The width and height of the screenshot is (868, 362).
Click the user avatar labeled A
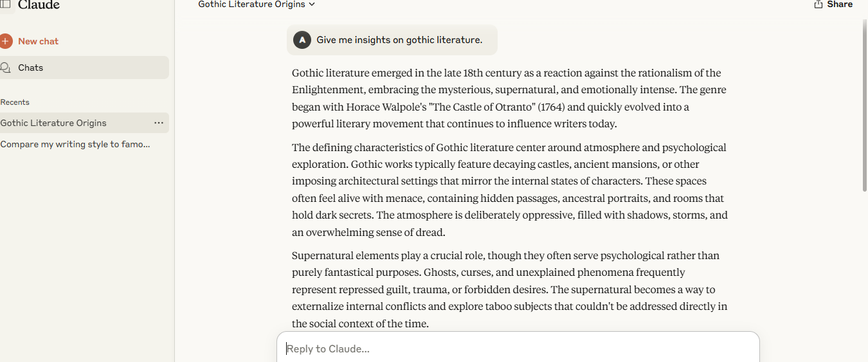click(x=302, y=40)
